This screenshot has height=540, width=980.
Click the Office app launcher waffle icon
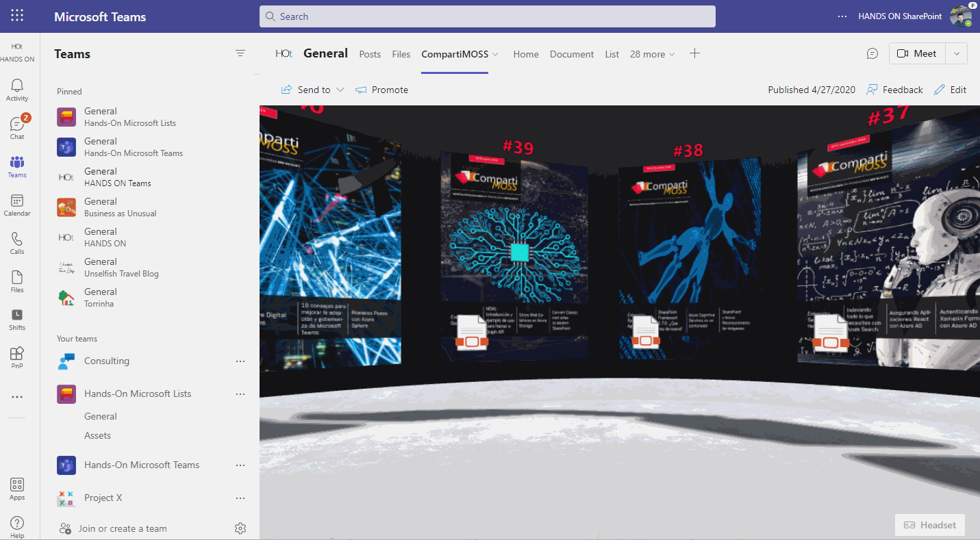tap(17, 16)
